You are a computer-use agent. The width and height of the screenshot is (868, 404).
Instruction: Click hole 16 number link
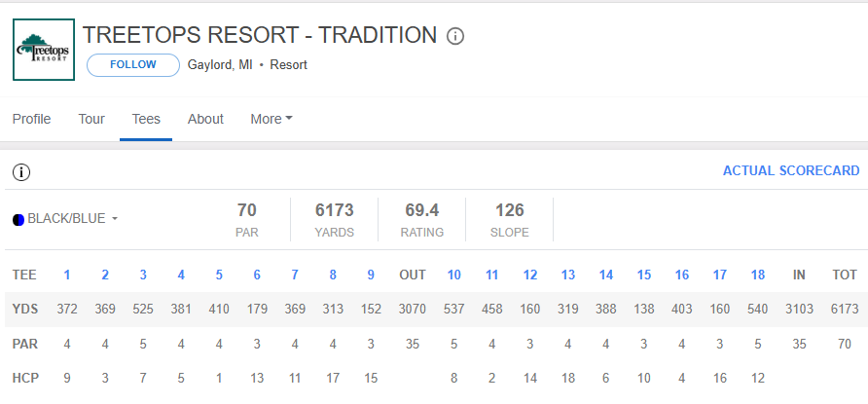click(x=681, y=275)
